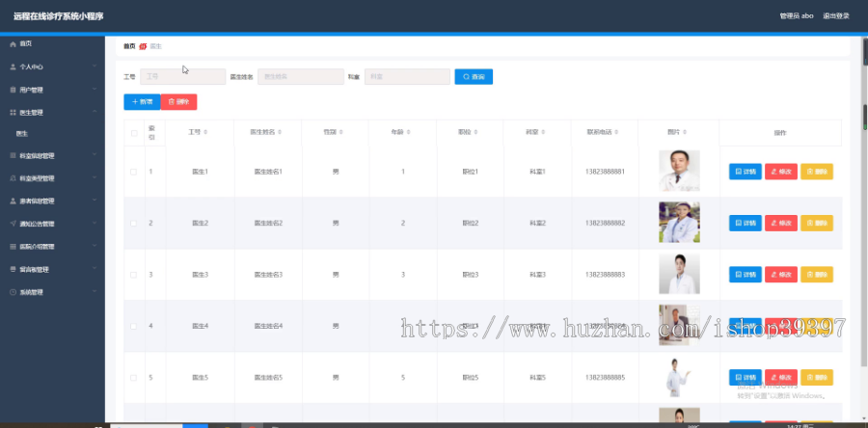Image resolution: width=868 pixels, height=428 pixels.
Task: Click 首页 in the breadcrumb
Action: coord(129,46)
